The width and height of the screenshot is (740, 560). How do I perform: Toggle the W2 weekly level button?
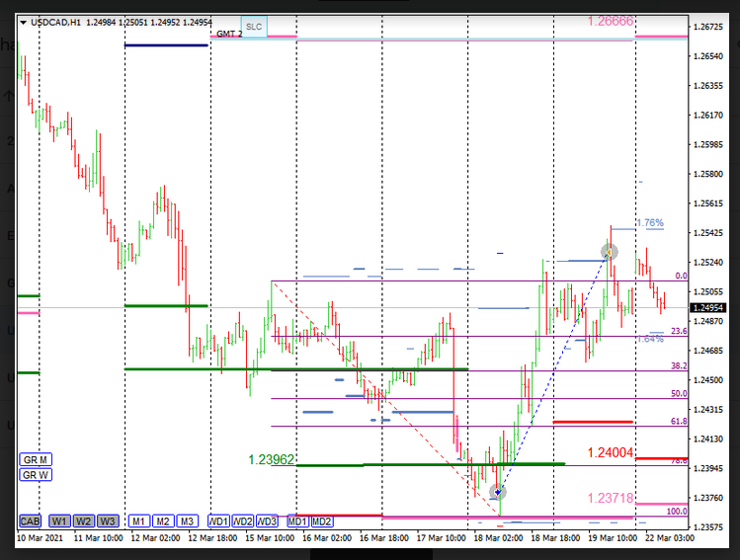click(84, 520)
